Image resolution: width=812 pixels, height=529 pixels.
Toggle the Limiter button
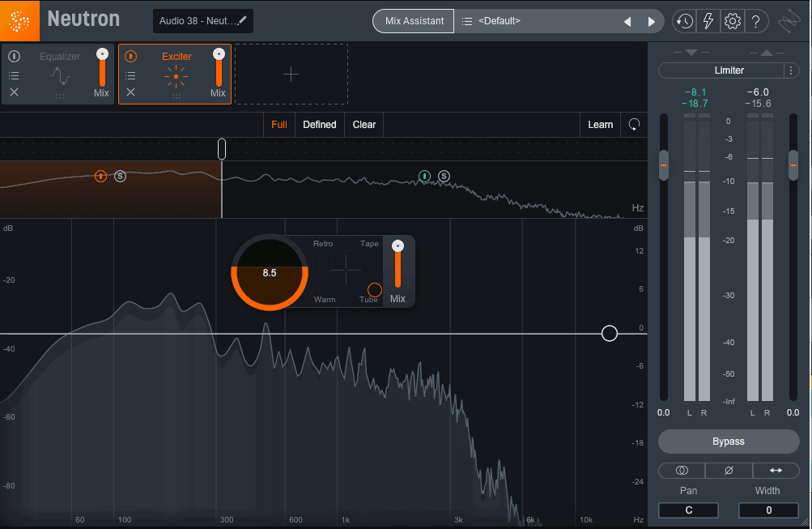click(729, 70)
